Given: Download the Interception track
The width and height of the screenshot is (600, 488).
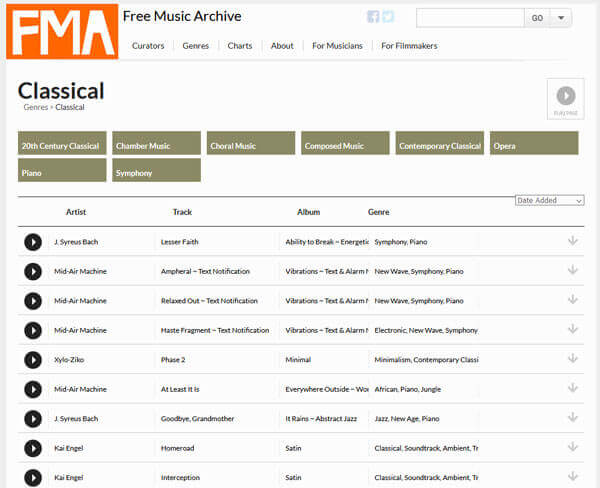Looking at the screenshot, I should click(x=572, y=477).
